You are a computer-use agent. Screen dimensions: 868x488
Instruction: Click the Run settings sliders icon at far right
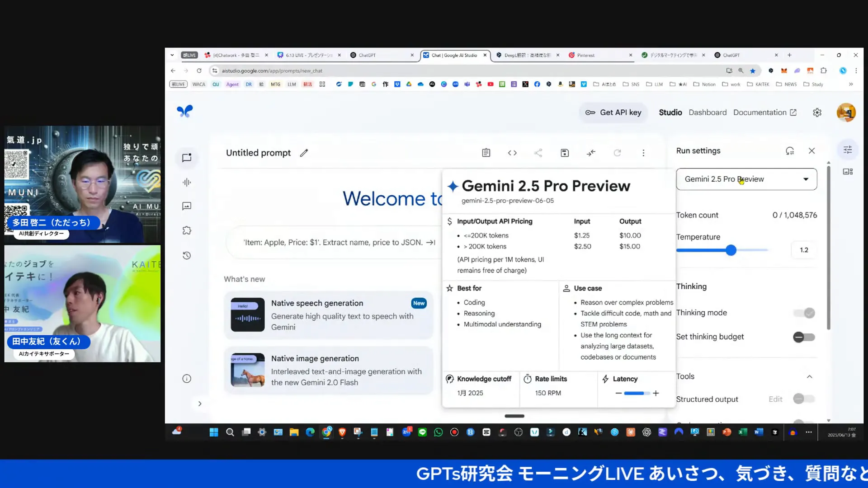848,150
